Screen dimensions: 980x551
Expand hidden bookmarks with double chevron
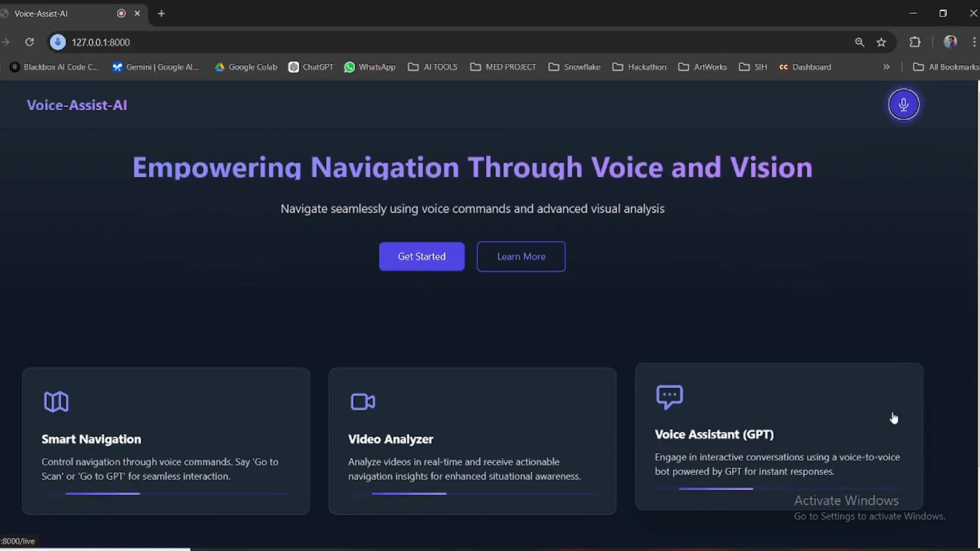point(887,67)
